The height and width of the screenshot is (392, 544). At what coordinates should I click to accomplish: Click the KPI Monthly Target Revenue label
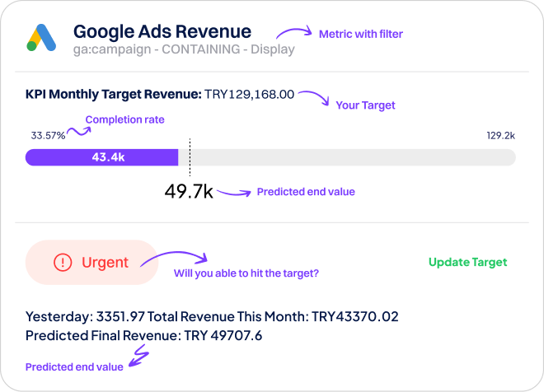point(114,94)
